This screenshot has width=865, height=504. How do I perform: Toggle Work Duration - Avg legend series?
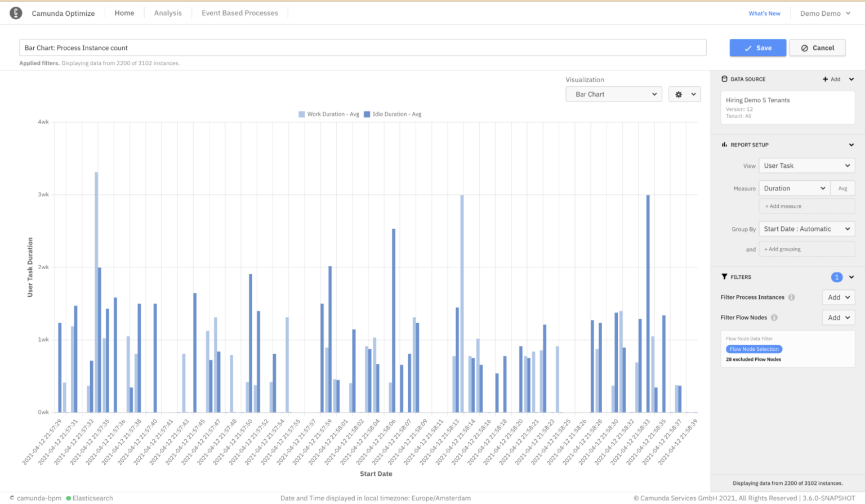[x=329, y=114]
